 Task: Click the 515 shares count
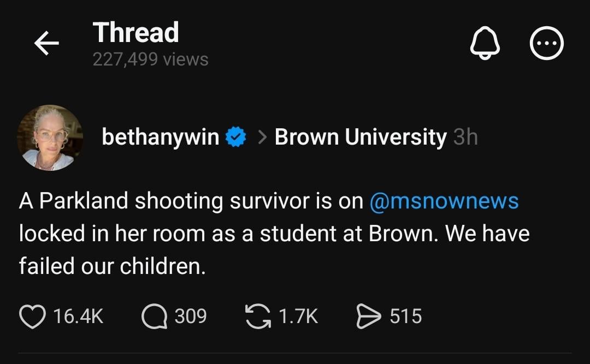point(405,317)
